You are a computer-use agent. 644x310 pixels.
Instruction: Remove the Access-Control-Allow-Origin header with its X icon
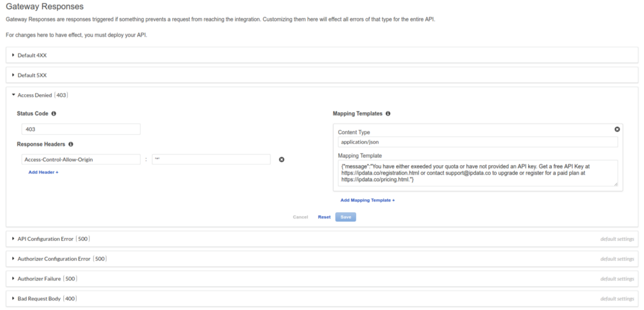pyautogui.click(x=281, y=160)
